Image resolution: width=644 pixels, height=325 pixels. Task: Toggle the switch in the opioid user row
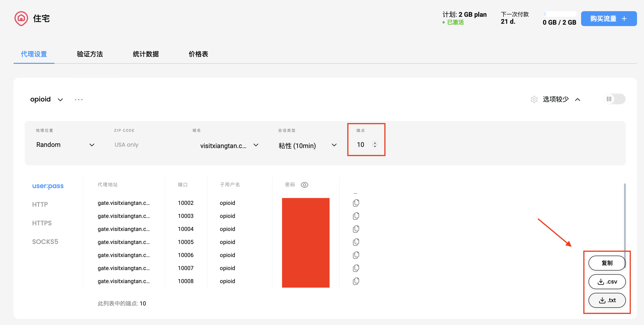(x=614, y=99)
